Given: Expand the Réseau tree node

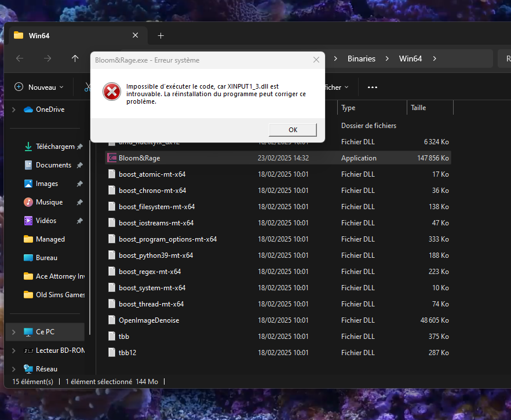Looking at the screenshot, I should 14,369.
